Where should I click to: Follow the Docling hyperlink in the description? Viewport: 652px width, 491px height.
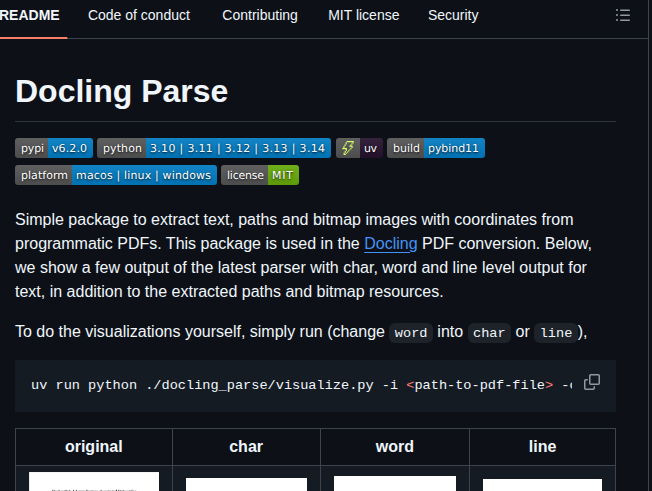[390, 244]
